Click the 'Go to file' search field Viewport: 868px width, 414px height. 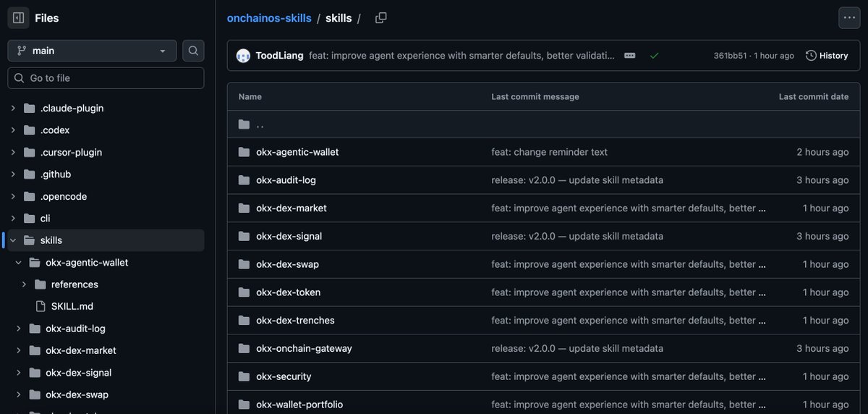[106, 78]
